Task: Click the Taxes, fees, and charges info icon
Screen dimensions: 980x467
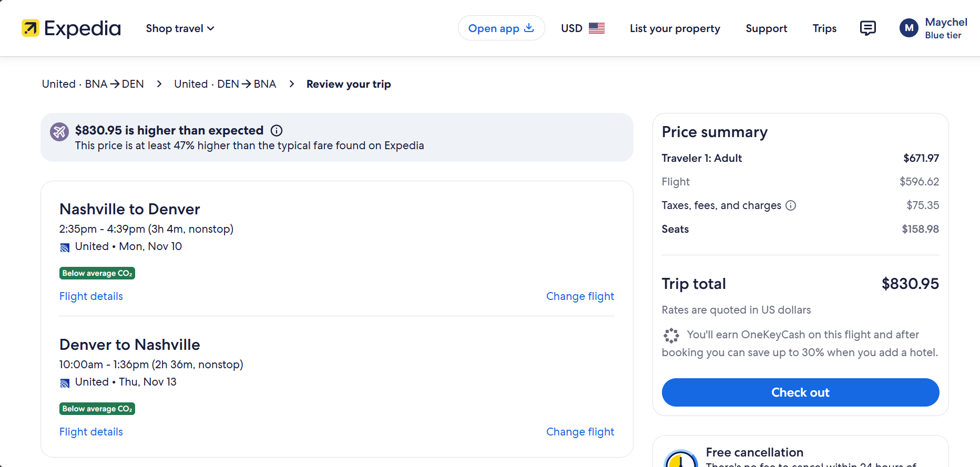Action: pos(791,205)
